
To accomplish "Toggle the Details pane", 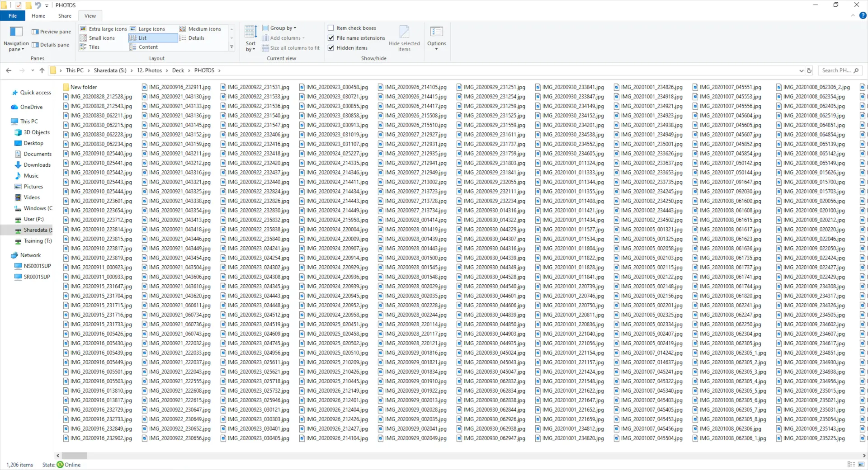I will [50, 45].
